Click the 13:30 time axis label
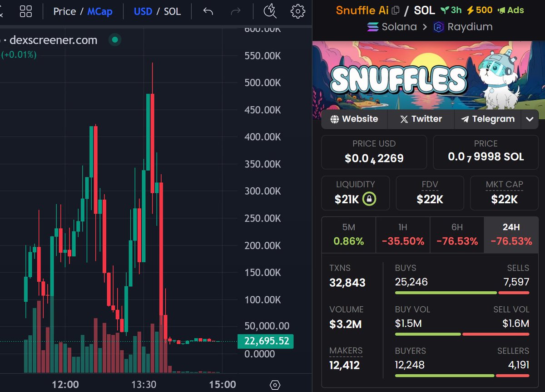 point(144,385)
